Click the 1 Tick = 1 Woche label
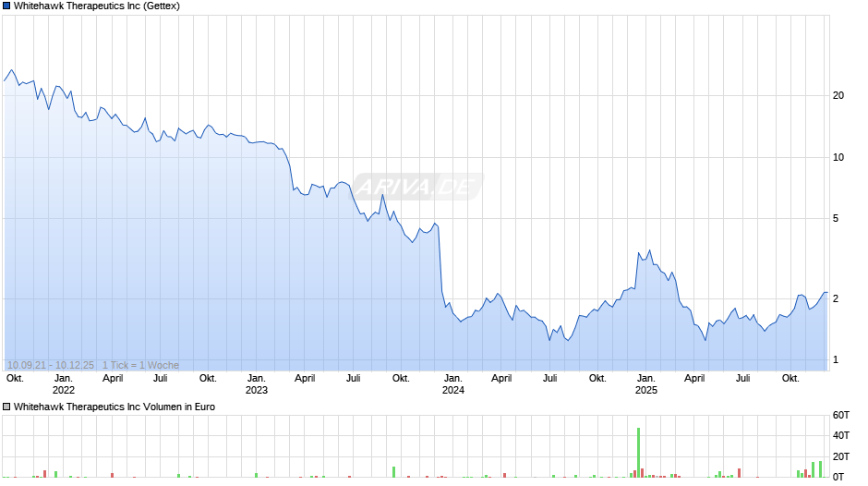868x486 pixels. [140, 365]
